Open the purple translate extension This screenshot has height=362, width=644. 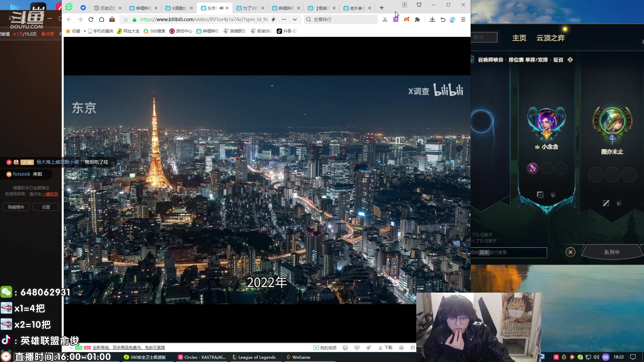click(396, 19)
